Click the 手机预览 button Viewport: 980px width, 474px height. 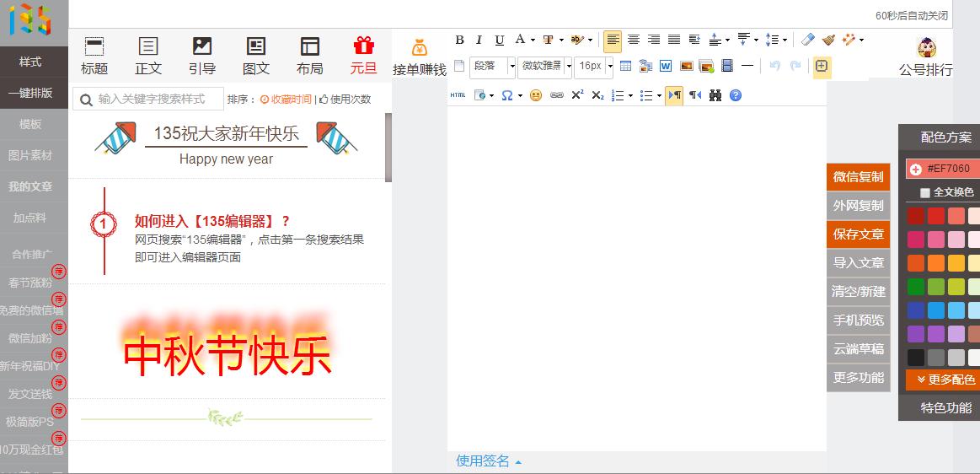tap(858, 320)
